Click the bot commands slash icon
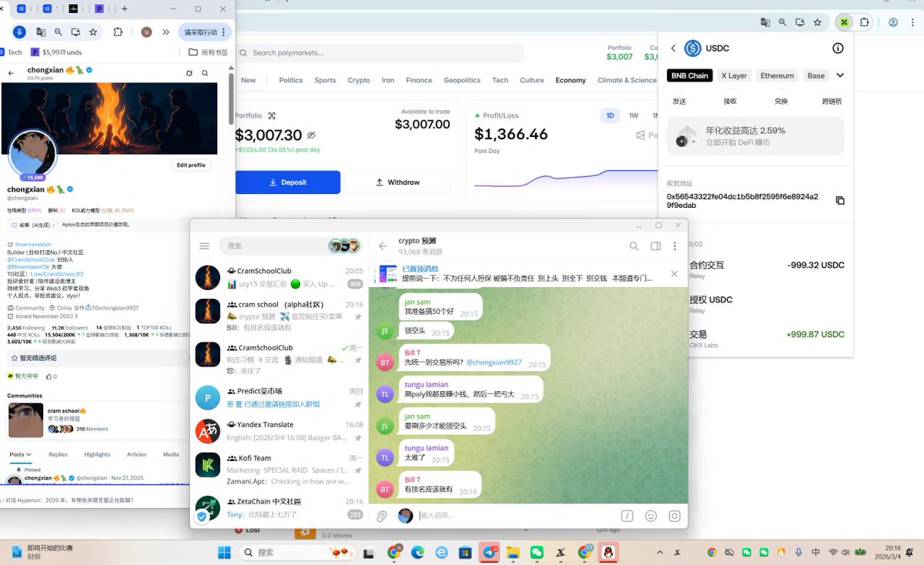Image resolution: width=924 pixels, height=565 pixels. tap(627, 516)
